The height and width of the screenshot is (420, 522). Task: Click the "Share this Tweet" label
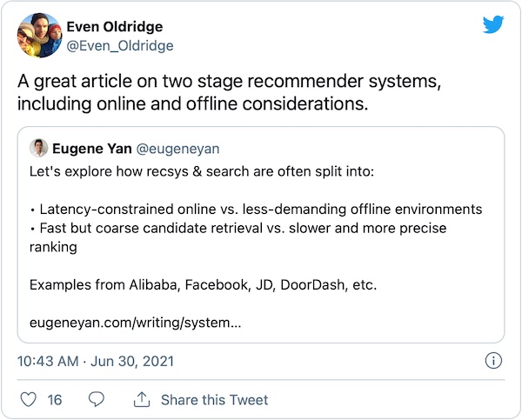(214, 401)
